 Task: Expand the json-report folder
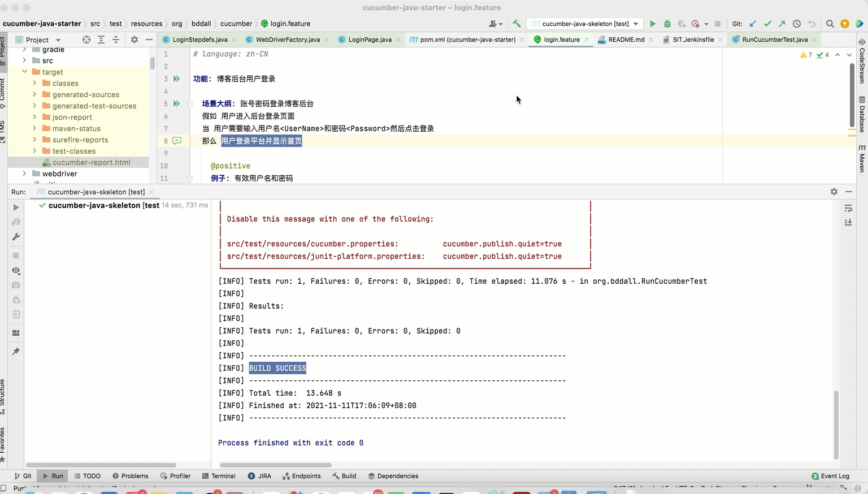[34, 117]
